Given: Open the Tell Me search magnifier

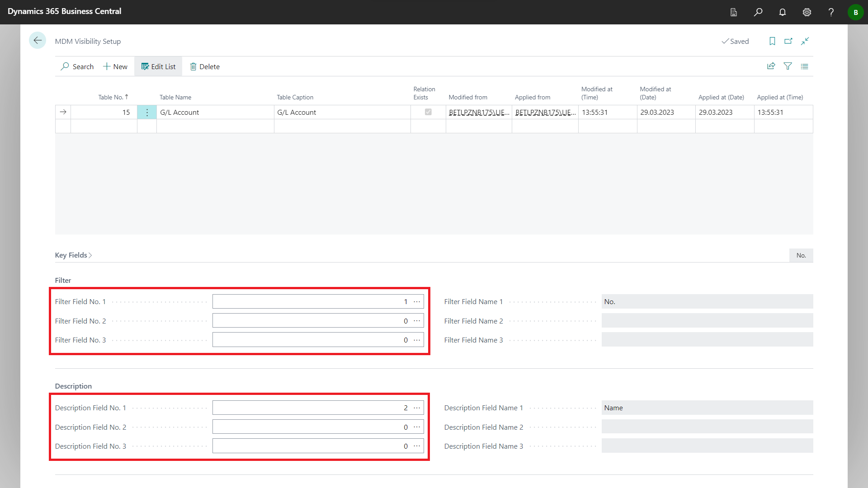Looking at the screenshot, I should tap(758, 12).
